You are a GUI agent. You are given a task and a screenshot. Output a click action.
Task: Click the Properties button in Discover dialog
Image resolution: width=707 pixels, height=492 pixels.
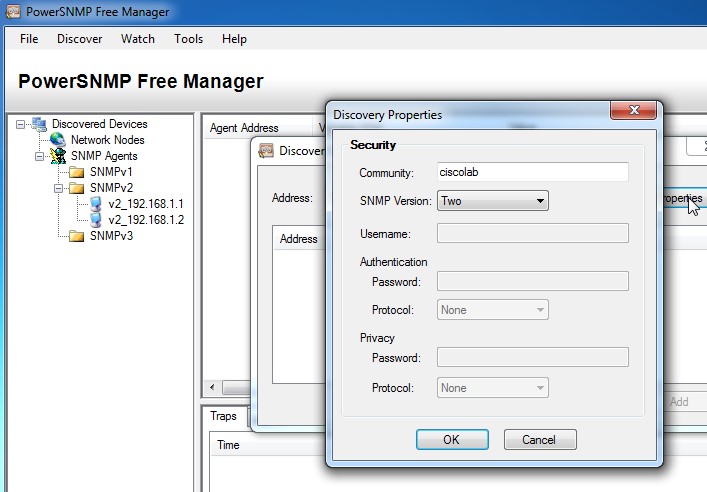tap(683, 198)
